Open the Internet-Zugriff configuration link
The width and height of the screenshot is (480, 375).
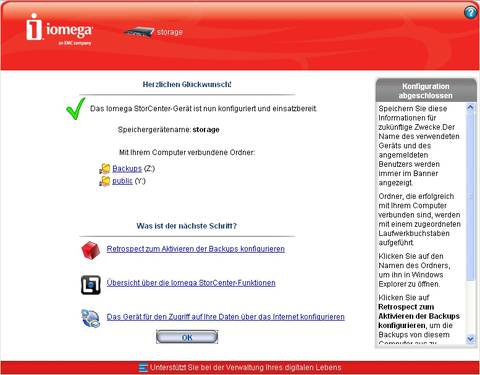226,317
